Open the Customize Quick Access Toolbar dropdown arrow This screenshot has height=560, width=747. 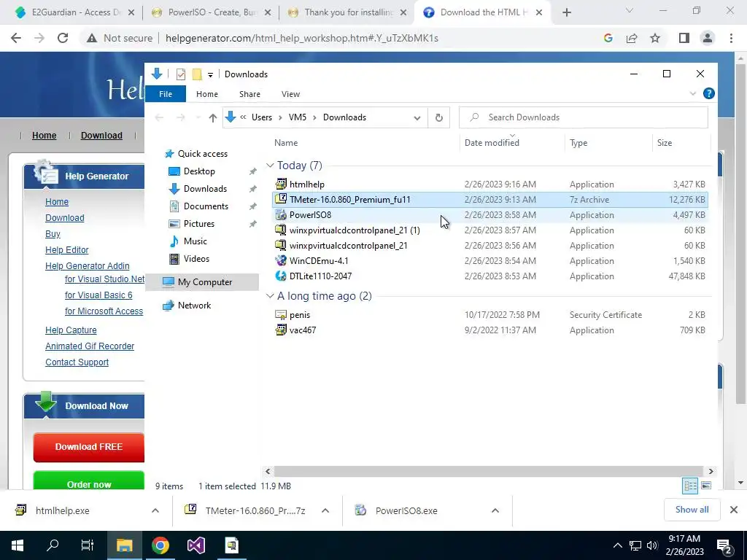(210, 75)
